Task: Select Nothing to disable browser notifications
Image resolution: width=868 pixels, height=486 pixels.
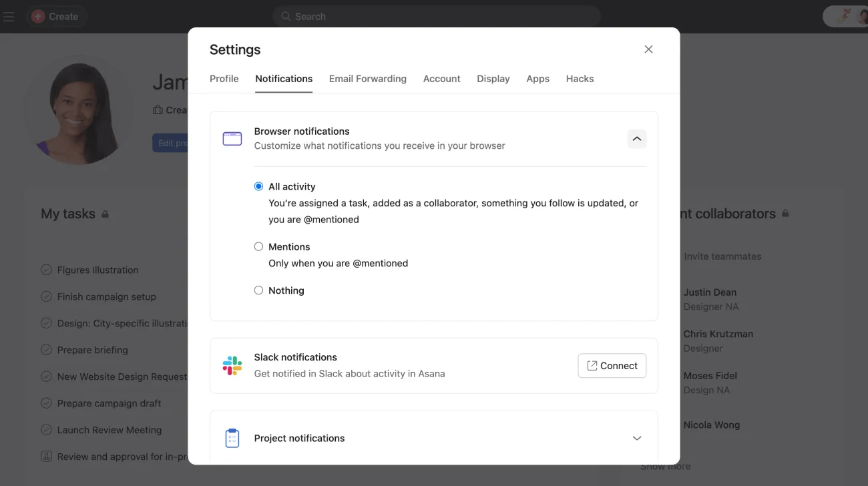Action: 258,290
